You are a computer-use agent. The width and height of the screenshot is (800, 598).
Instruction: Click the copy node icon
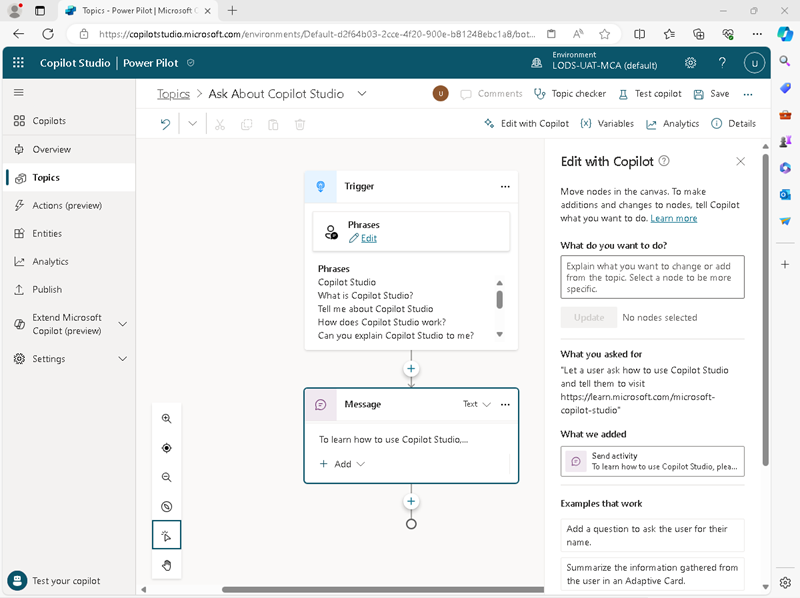tap(246, 124)
